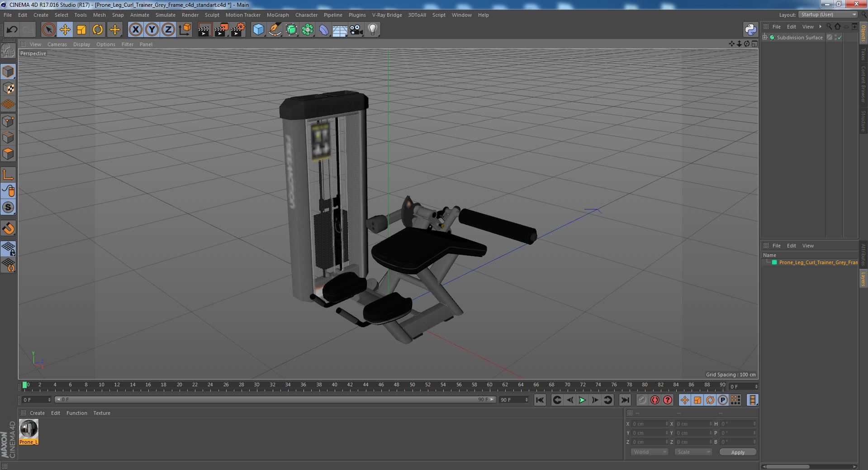Open the Mesh menu
Viewport: 868px width, 470px height.
pyautogui.click(x=99, y=15)
